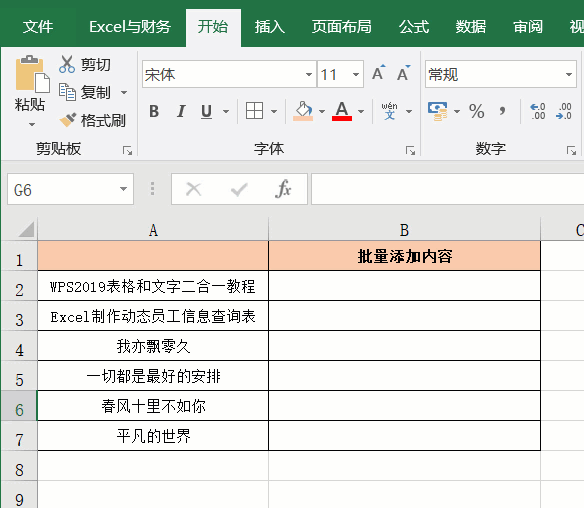584x508 pixels.
Task: Insert function with fx icon
Action: [x=283, y=189]
